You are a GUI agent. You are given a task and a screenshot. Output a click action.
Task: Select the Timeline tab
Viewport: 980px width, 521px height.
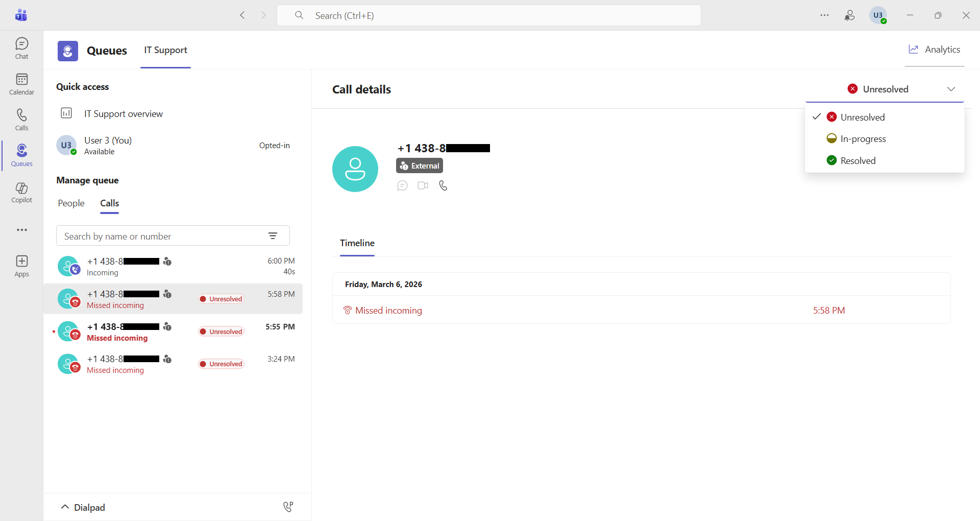[x=357, y=243]
